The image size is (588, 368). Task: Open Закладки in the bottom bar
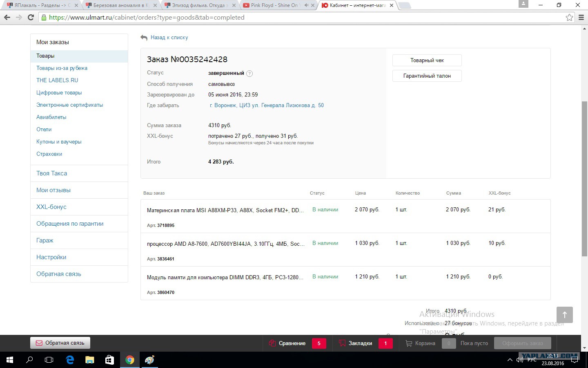click(365, 343)
